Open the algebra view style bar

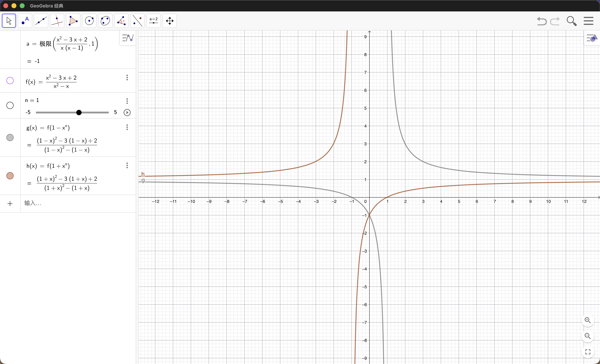tap(128, 38)
